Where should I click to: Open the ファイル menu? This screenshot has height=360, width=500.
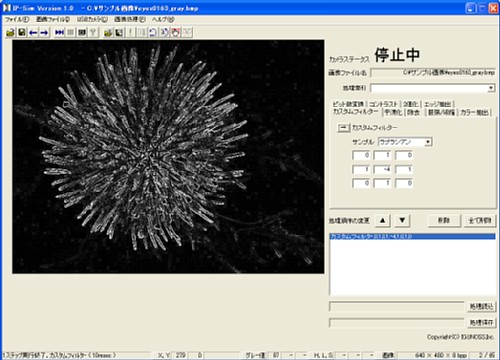point(17,19)
